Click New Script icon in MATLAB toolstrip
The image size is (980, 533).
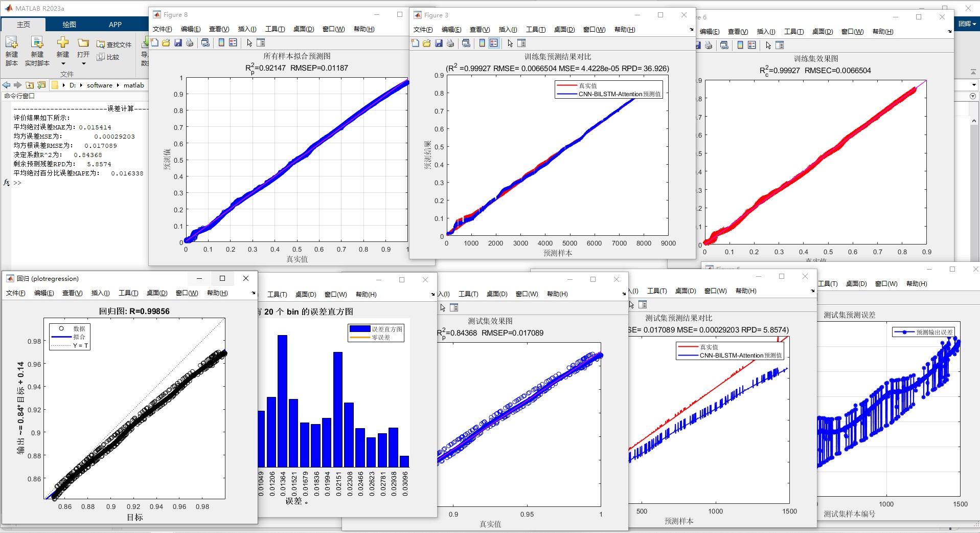tap(11, 43)
